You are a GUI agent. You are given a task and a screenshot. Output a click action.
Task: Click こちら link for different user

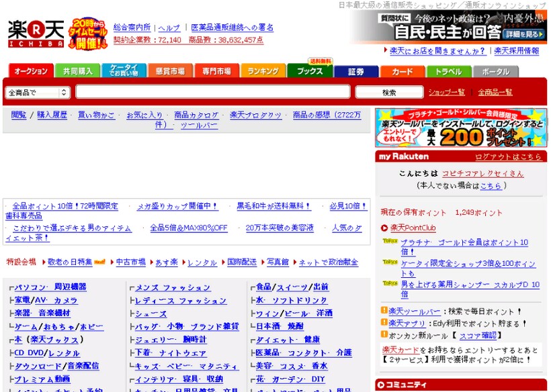coord(491,186)
